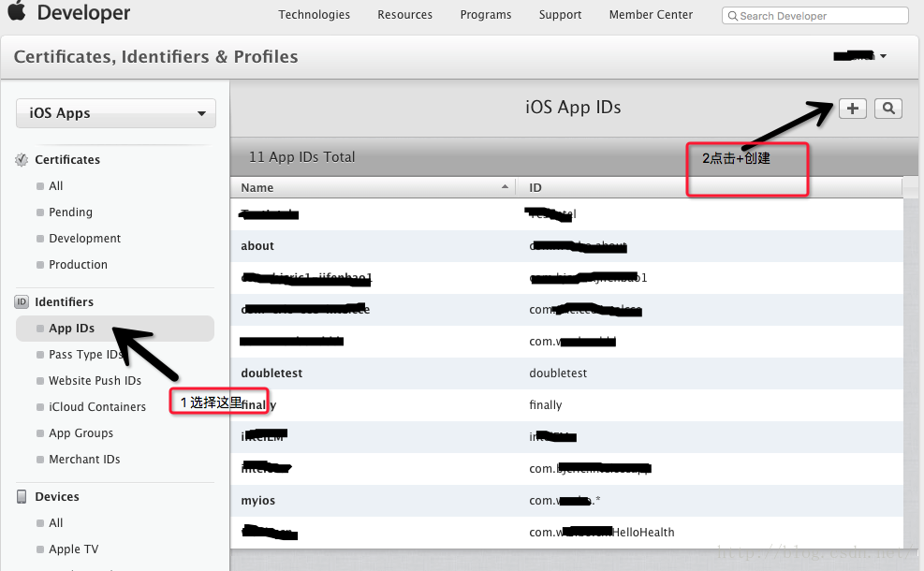This screenshot has width=924, height=571.
Task: Focus the Search Developer field
Action: (x=815, y=16)
